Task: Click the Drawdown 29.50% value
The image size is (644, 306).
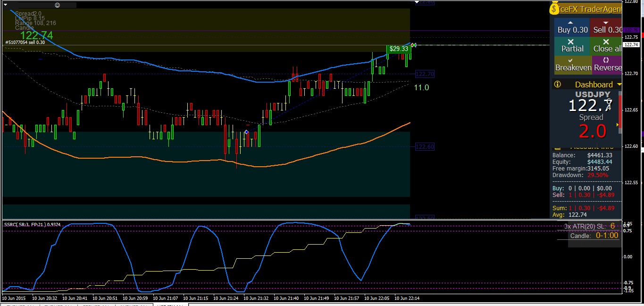Action: pyautogui.click(x=597, y=175)
